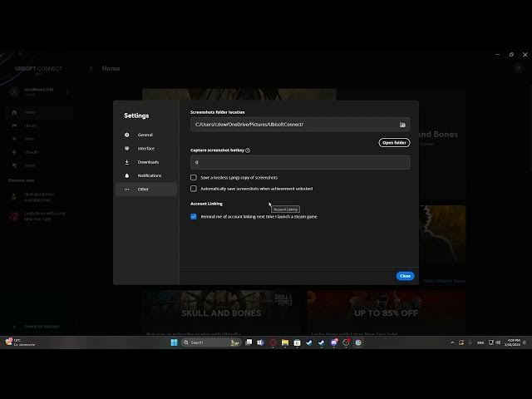Click the Interface monitor icon
This screenshot has width=532, height=399.
[127, 148]
